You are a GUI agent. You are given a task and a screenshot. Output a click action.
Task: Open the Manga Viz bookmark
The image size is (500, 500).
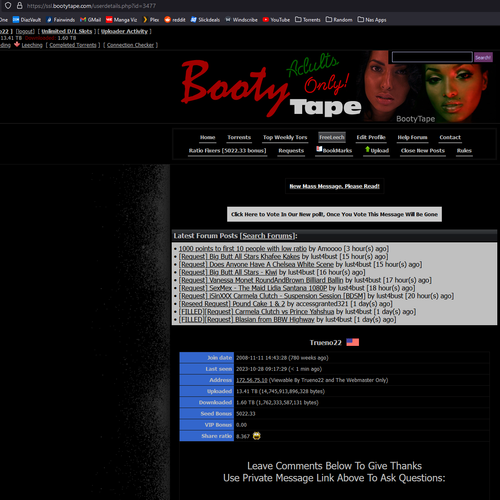121,20
